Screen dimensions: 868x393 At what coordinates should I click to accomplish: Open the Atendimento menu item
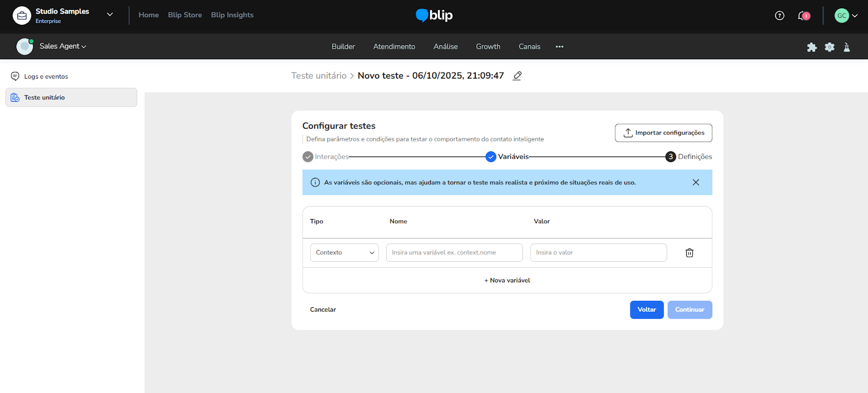pyautogui.click(x=394, y=47)
